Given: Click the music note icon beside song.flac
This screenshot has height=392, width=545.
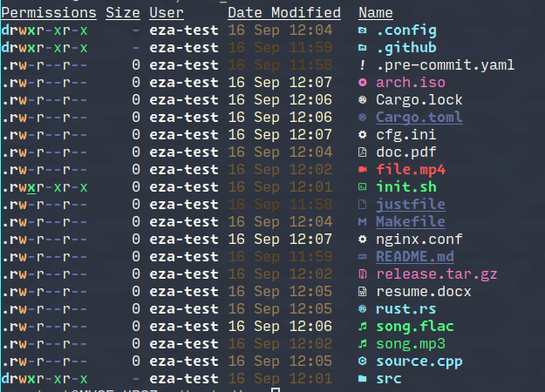Looking at the screenshot, I should [363, 327].
